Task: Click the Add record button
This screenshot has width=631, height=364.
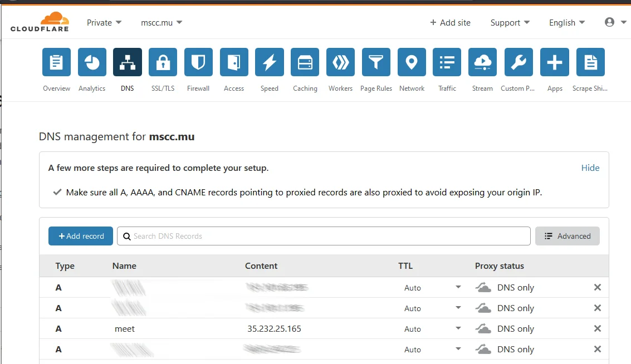Action: [x=81, y=236]
